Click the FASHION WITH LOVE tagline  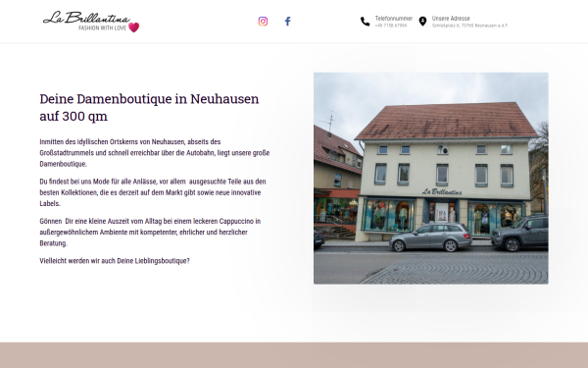click(x=102, y=28)
